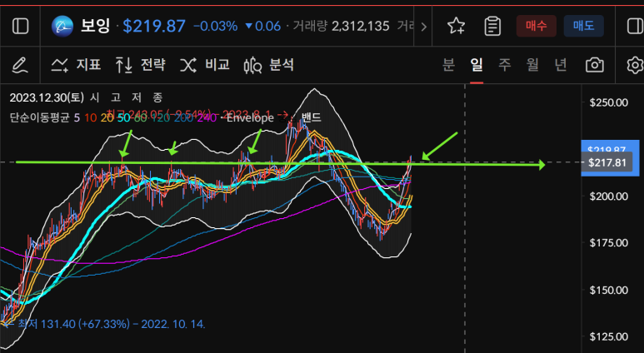This screenshot has width=644, height=353.
Task: Click the -0.03% change value
Action: coord(215,27)
